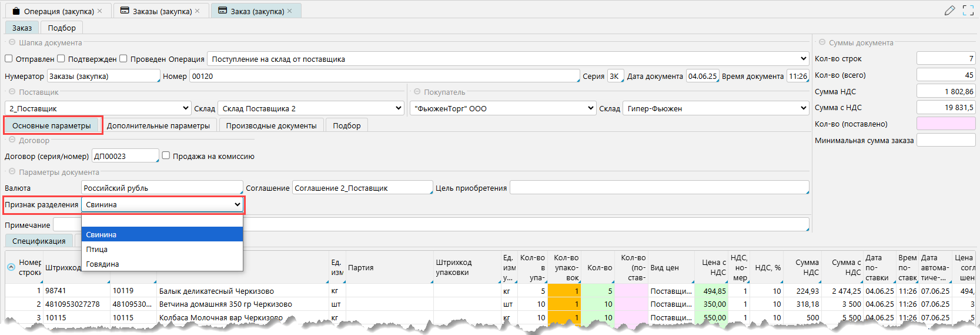Collapse the Покупатель section
The image size is (980, 335).
[417, 92]
